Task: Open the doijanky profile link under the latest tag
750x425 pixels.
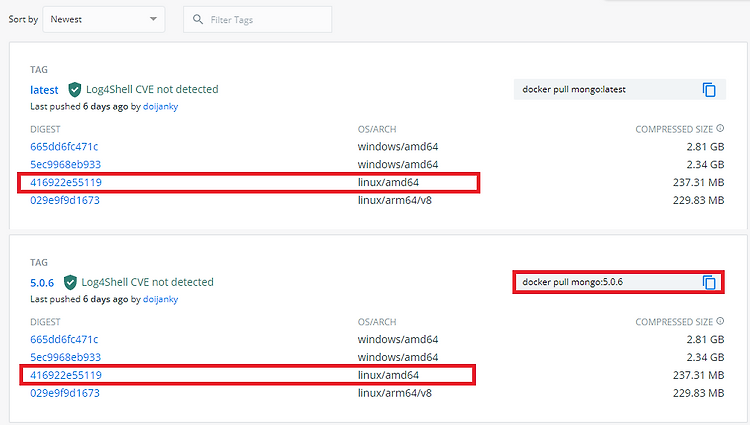Action: pyautogui.click(x=160, y=107)
